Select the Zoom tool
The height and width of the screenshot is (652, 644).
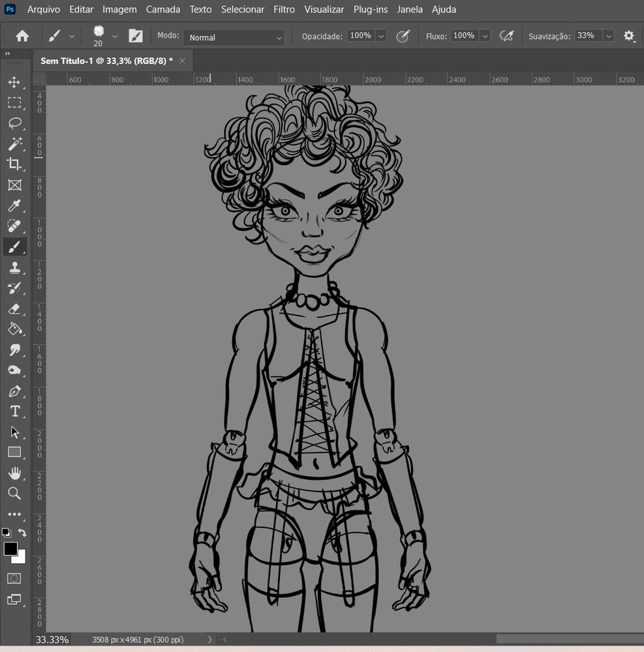coord(14,494)
